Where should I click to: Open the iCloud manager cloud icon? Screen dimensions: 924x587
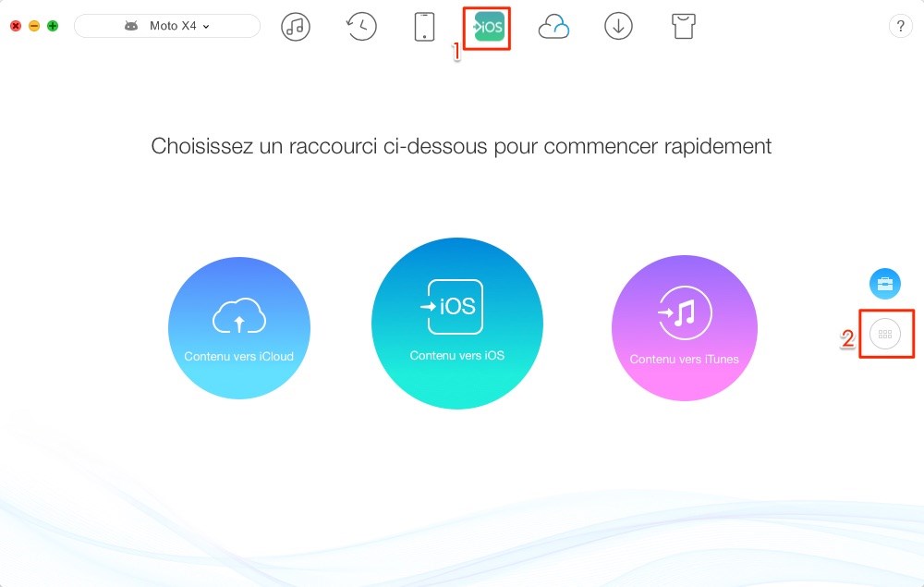tap(553, 26)
